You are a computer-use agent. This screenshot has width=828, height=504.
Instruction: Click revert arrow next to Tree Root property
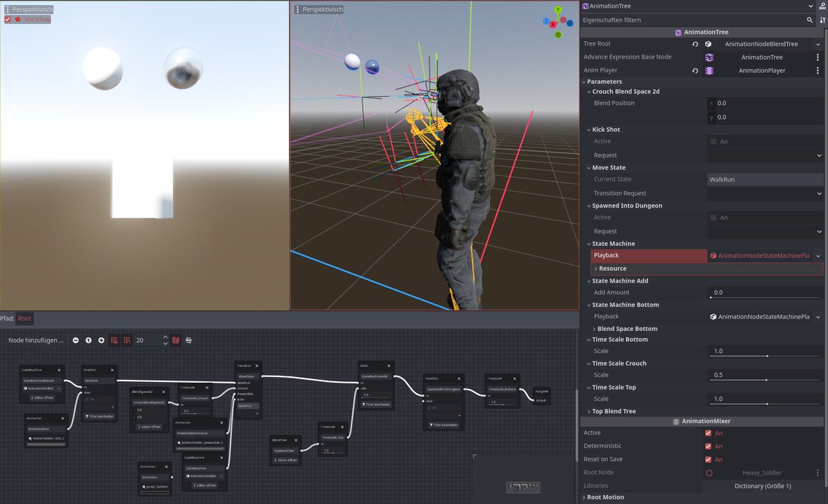click(696, 43)
